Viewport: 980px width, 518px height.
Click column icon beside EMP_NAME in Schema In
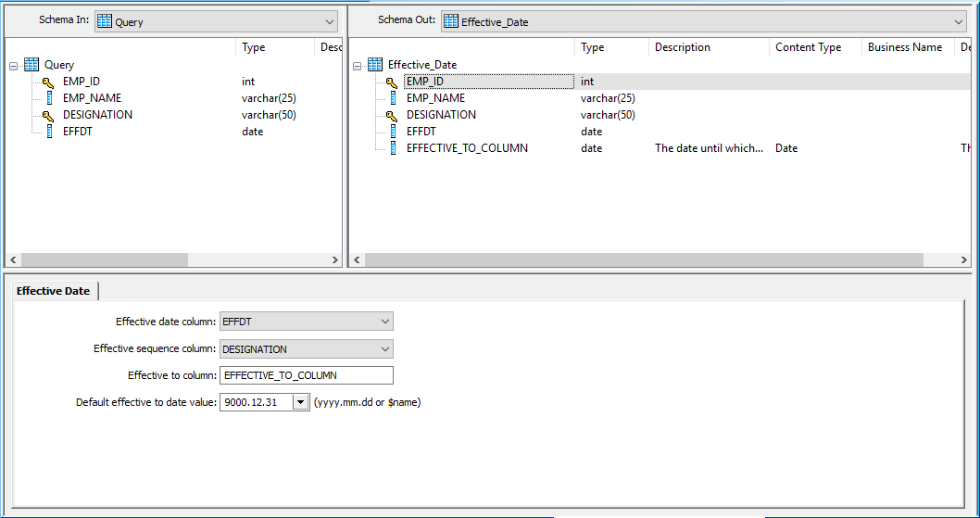[49, 98]
